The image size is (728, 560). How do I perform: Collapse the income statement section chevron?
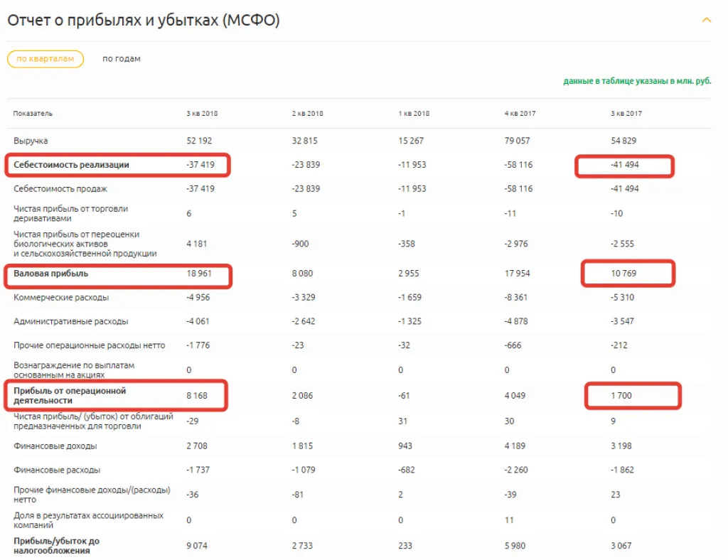(706, 21)
